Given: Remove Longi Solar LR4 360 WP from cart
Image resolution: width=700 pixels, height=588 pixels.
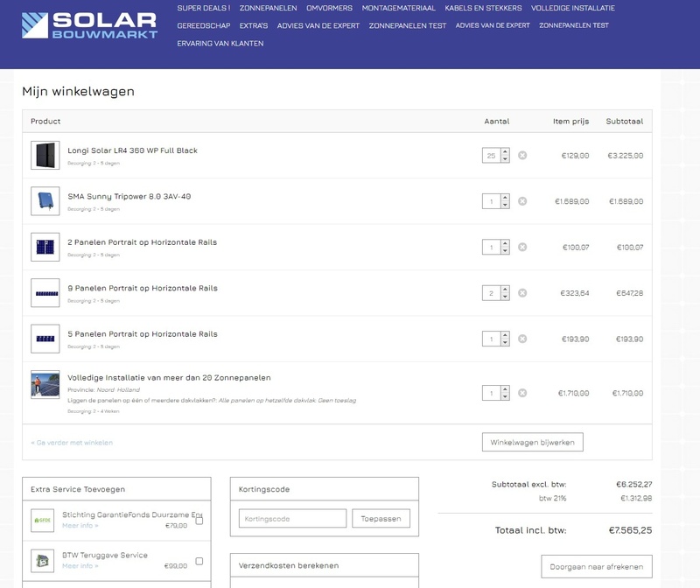Looking at the screenshot, I should click(x=522, y=156).
